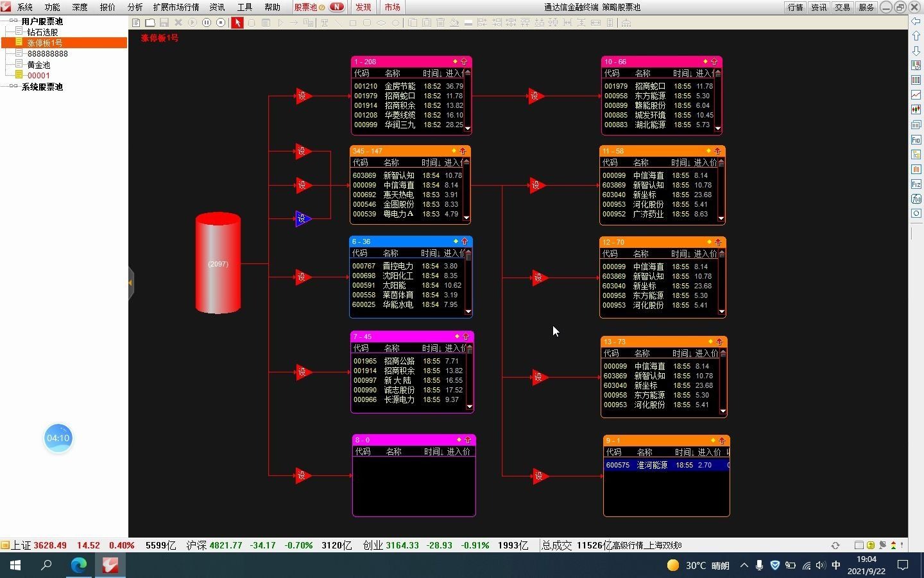Collapse the 用户股票池 tree node
Viewport: 924px width, 578px height.
tap(13, 21)
